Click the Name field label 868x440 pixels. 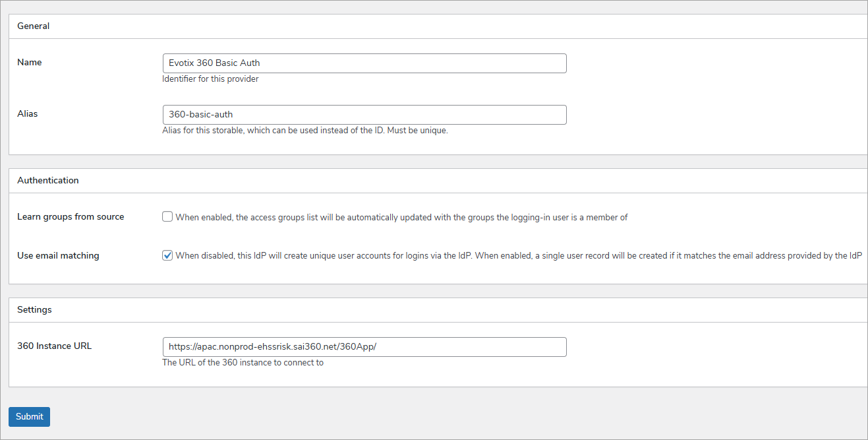tap(29, 62)
